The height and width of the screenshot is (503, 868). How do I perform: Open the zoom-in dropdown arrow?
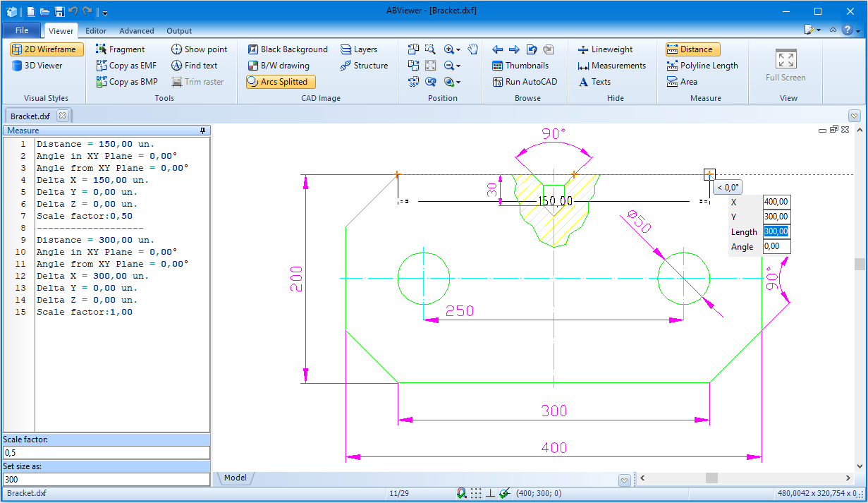[458, 49]
